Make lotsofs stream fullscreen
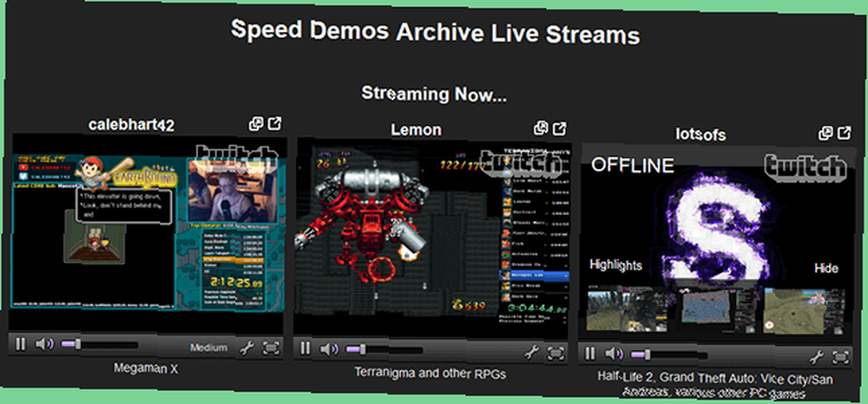 [840, 357]
